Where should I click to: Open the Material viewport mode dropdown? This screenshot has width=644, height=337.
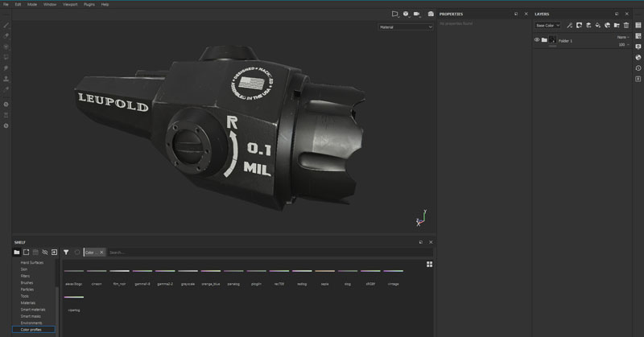click(x=406, y=27)
